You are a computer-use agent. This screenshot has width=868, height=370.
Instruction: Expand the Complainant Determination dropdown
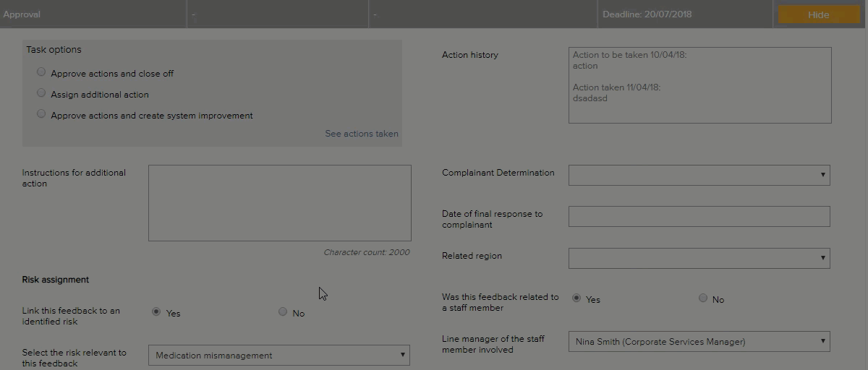(699, 175)
